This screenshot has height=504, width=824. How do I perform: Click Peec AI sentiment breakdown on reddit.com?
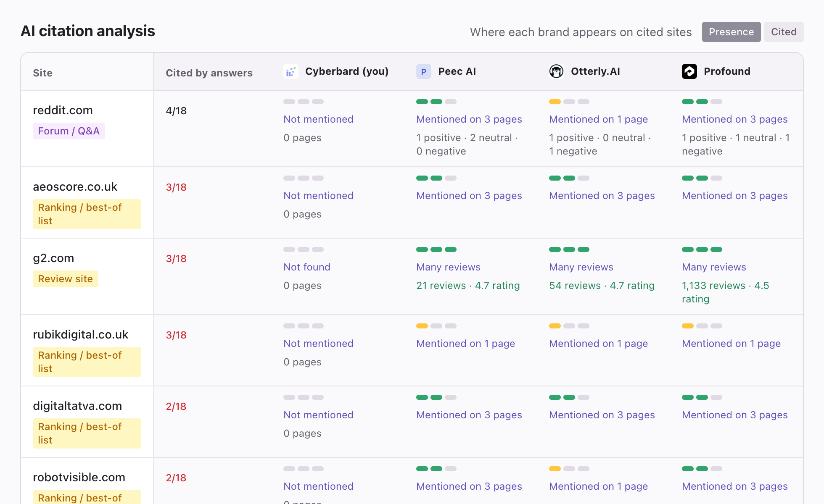click(x=467, y=144)
